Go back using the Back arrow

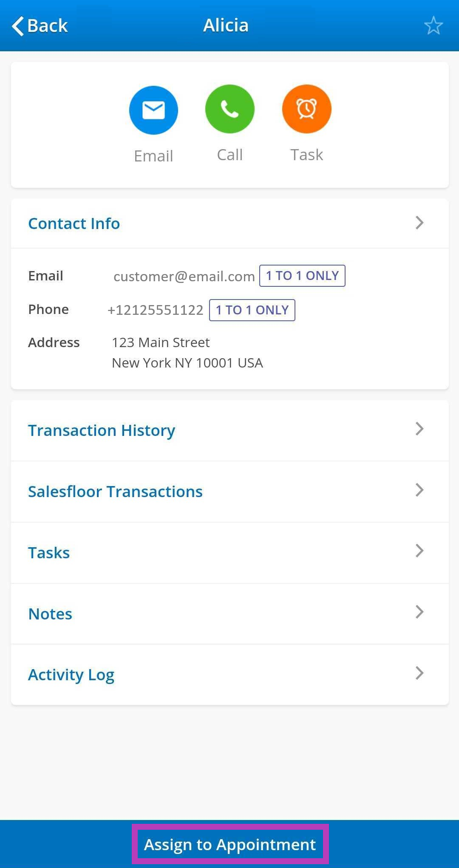40,25
